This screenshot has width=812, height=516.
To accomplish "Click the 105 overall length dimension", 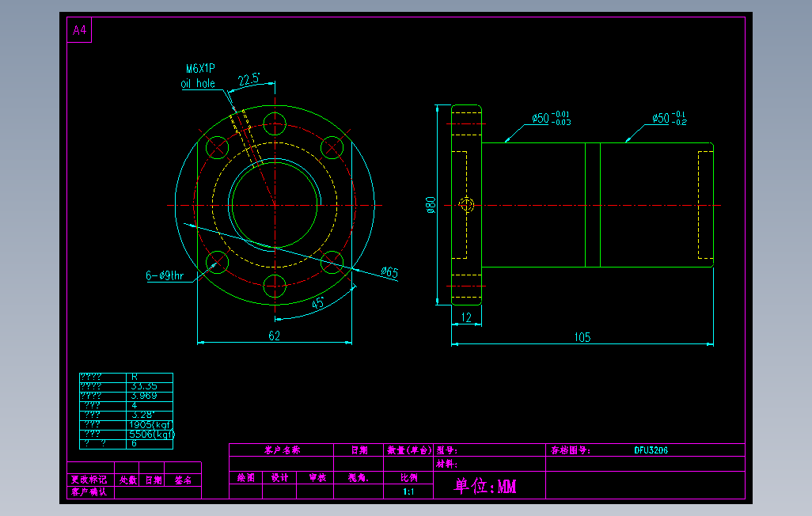I will (582, 337).
